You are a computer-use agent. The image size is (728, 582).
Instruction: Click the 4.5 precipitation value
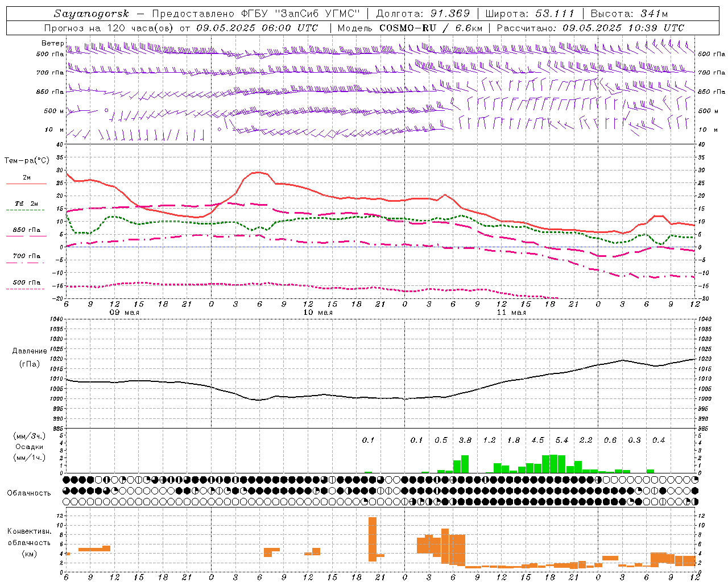(x=537, y=440)
